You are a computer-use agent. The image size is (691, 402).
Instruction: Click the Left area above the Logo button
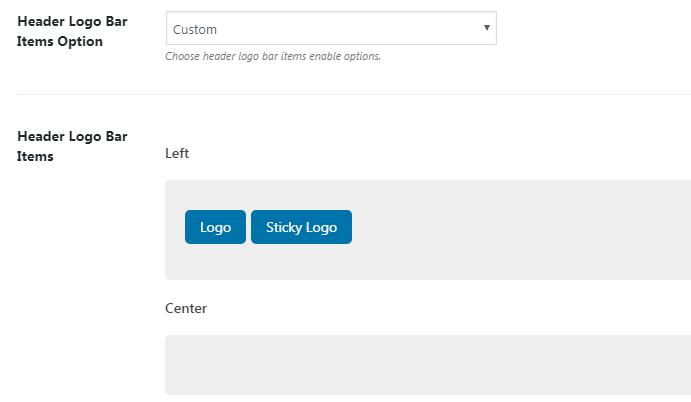(x=215, y=195)
